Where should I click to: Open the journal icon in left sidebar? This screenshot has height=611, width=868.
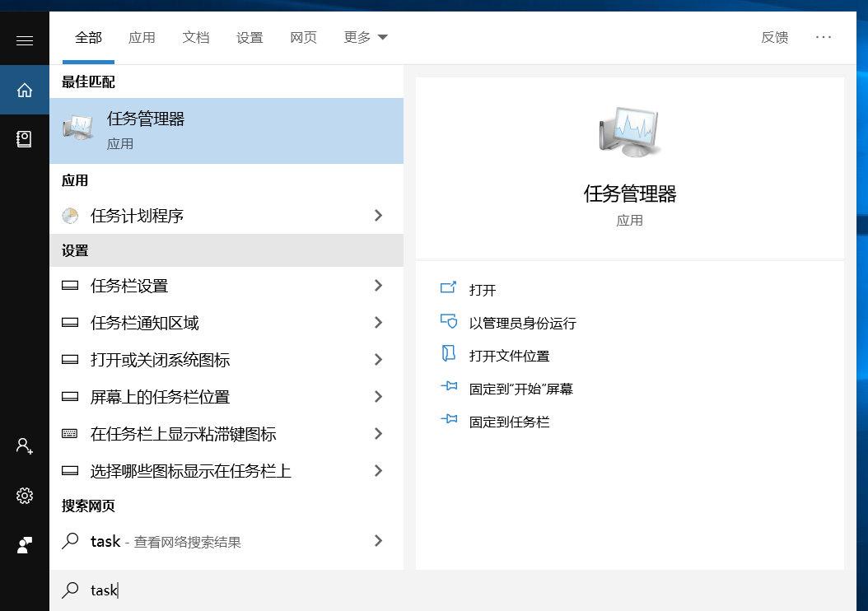coord(24,140)
